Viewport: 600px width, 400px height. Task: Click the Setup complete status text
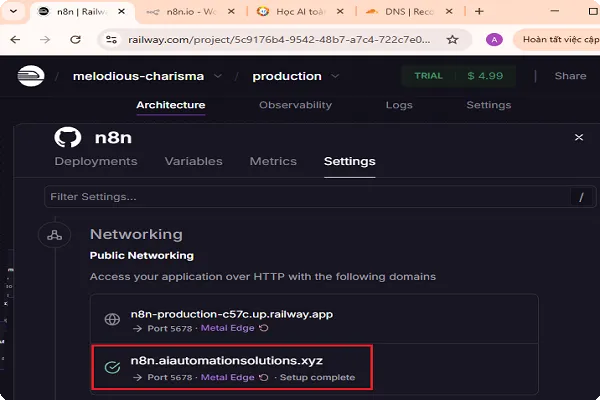(317, 377)
